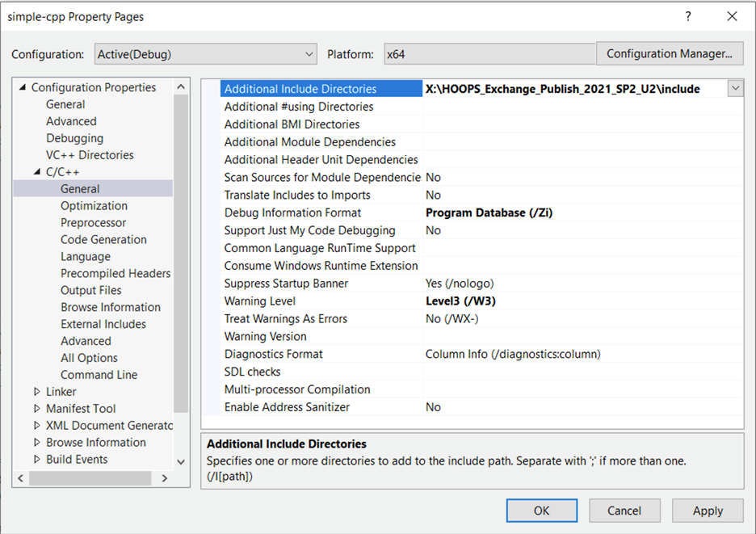Close the simple-cpp Property Pages dialog
This screenshot has height=534, width=756.
point(732,16)
